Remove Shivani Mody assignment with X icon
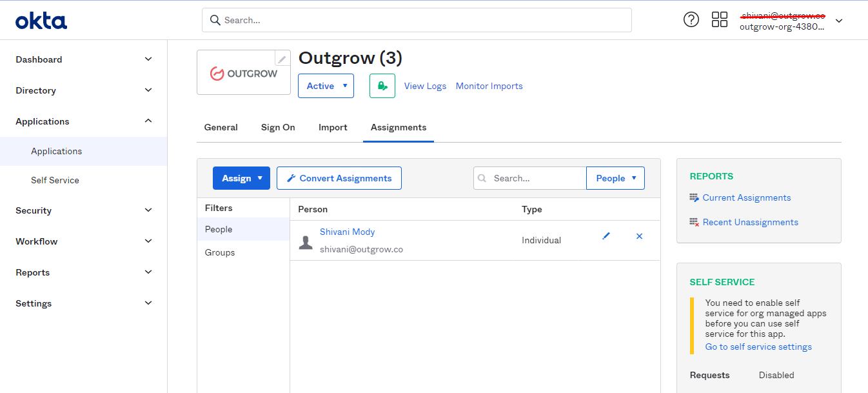The height and width of the screenshot is (393, 868). coord(640,236)
